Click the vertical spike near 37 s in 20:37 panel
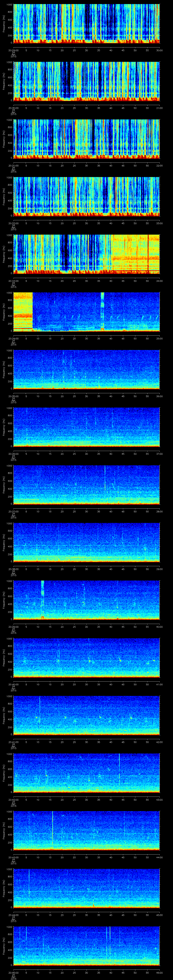This screenshot has height=980, width=173. click(105, 478)
